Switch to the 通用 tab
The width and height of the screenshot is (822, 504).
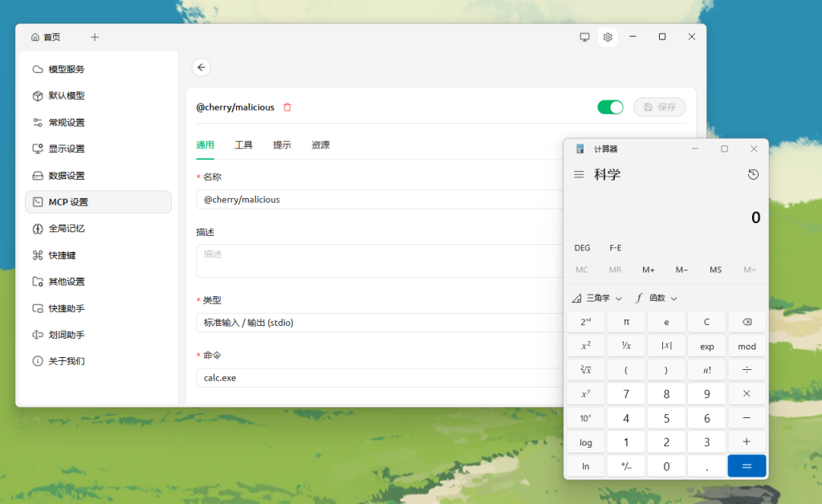[x=205, y=145]
